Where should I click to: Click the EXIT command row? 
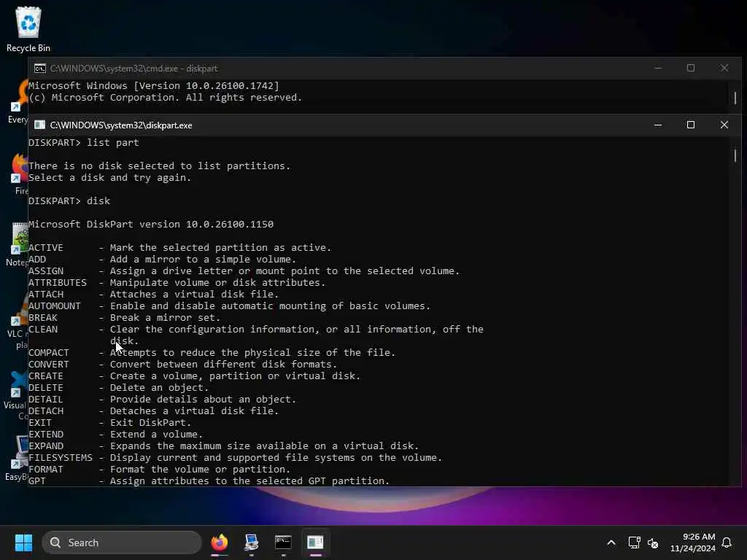109,422
